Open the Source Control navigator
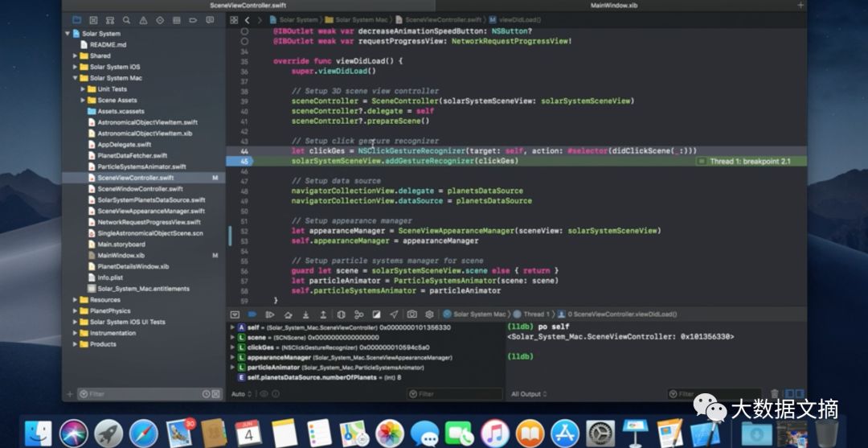Image resolution: width=868 pixels, height=448 pixels. point(93,20)
